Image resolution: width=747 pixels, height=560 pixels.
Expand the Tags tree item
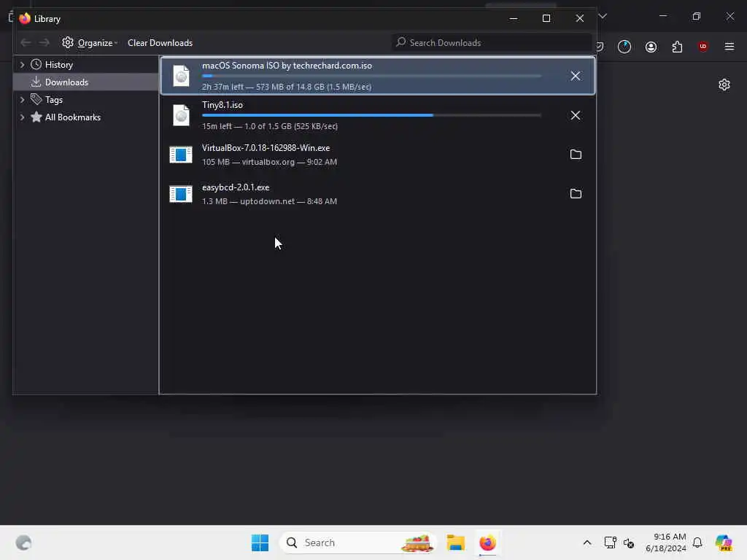[22, 100]
